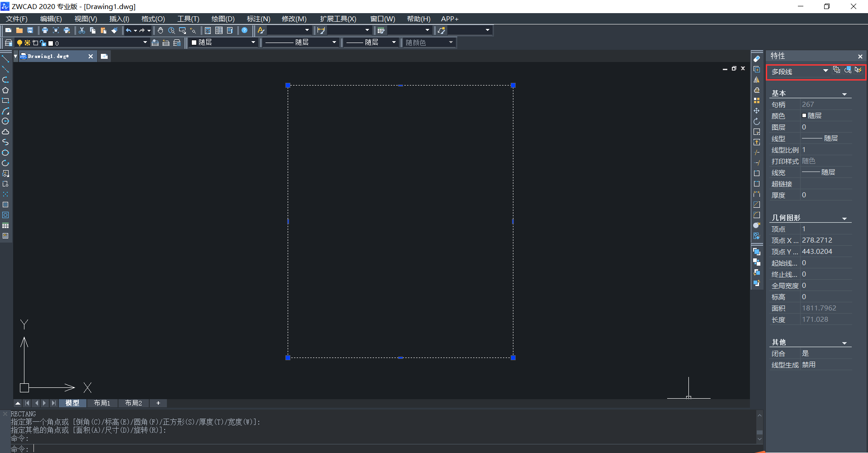Choose the Revision Cloud tool
Screen dimensions: 868x453
[x=5, y=132]
